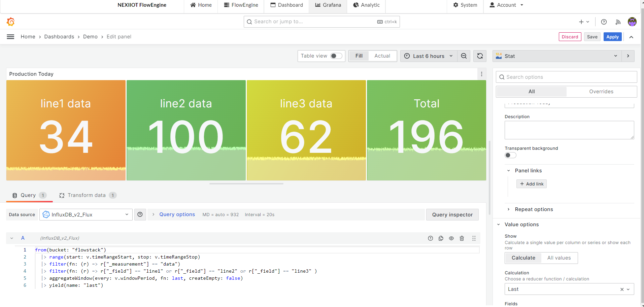Open the user profile avatar
644x307 pixels.
tap(632, 22)
